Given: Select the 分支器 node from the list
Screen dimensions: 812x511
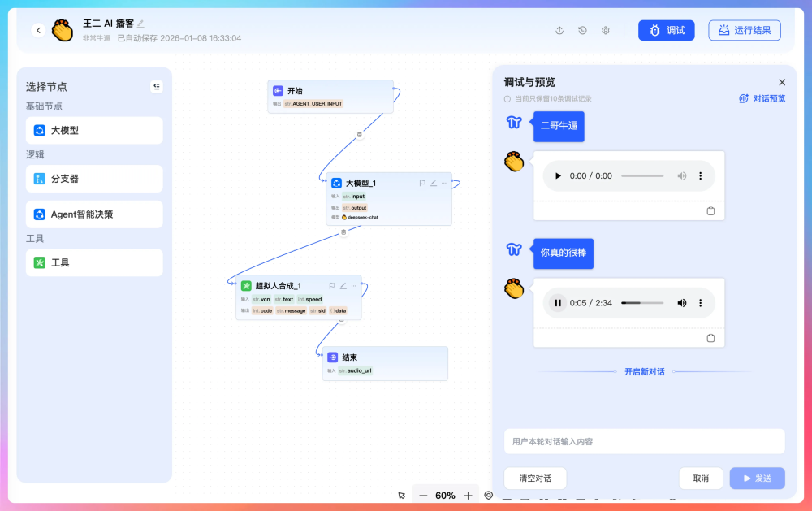Looking at the screenshot, I should coord(94,179).
